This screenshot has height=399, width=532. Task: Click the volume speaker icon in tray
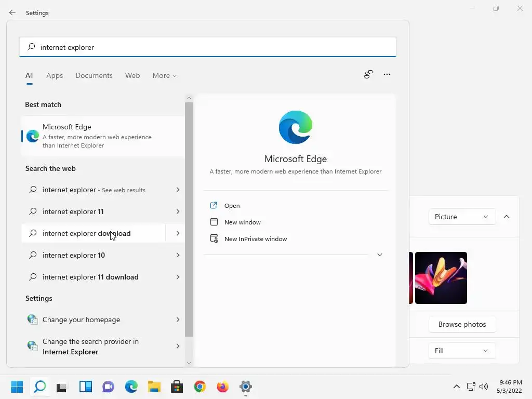pyautogui.click(x=484, y=387)
